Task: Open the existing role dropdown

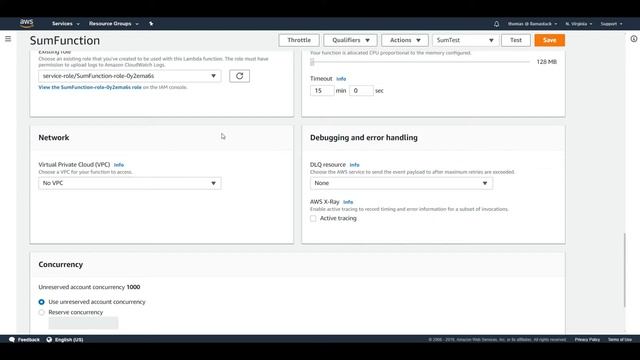Action: pyautogui.click(x=130, y=76)
